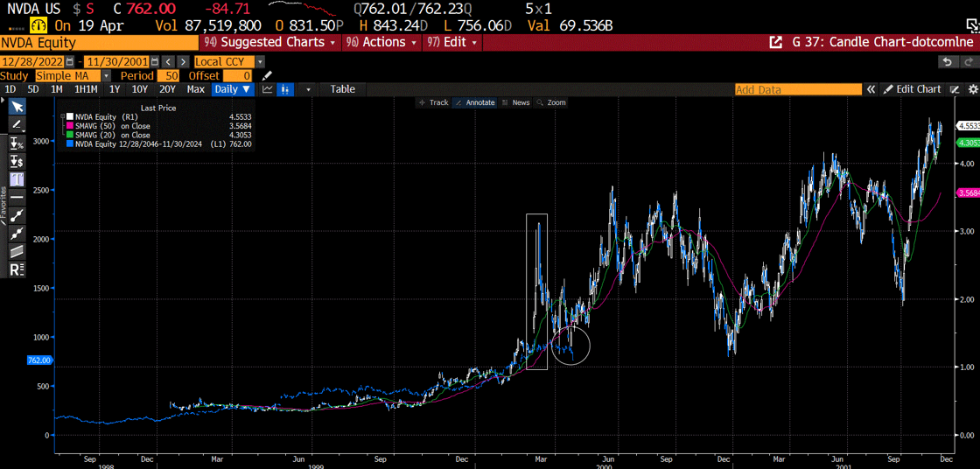Select the 1H1M range tab
The height and width of the screenshot is (469, 980).
point(87,89)
